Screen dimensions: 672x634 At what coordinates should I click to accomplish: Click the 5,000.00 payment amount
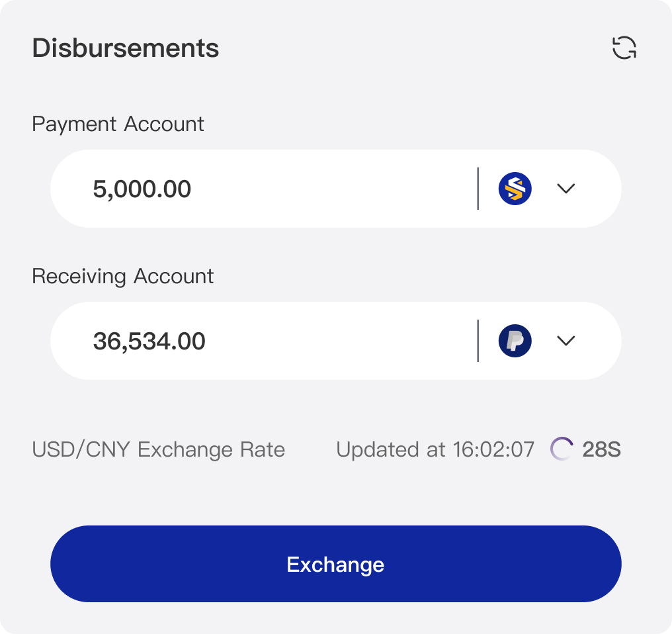tap(142, 189)
